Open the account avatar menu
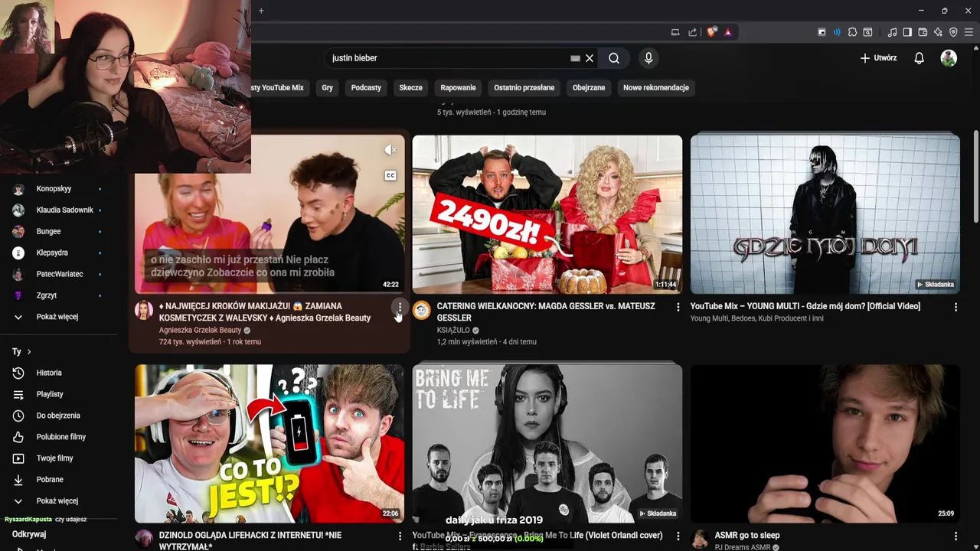 point(949,58)
